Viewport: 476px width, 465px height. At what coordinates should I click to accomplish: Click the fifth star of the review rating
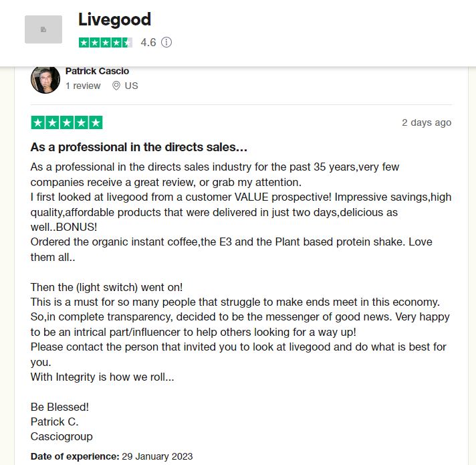(x=96, y=122)
